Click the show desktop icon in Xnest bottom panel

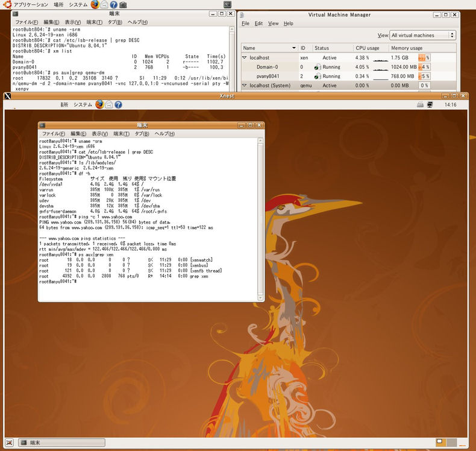[x=9, y=443]
